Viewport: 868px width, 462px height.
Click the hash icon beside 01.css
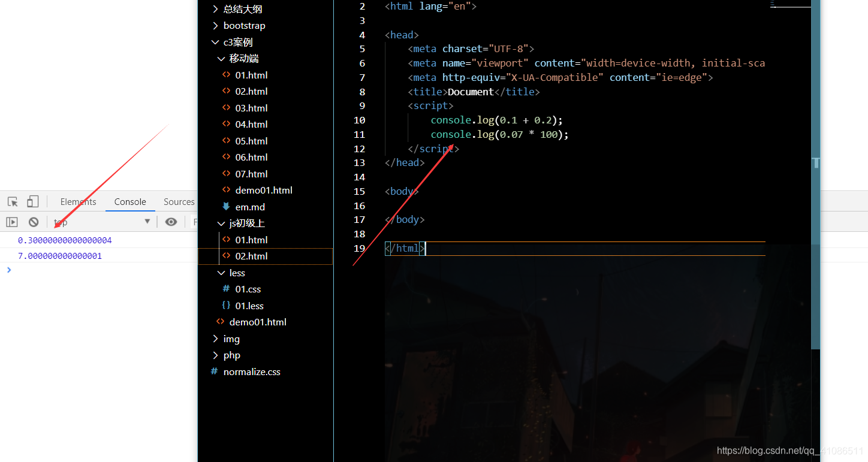[x=226, y=289]
